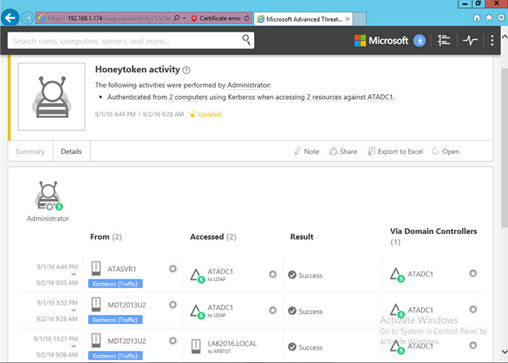Click the '2 resources' link

click(324, 97)
